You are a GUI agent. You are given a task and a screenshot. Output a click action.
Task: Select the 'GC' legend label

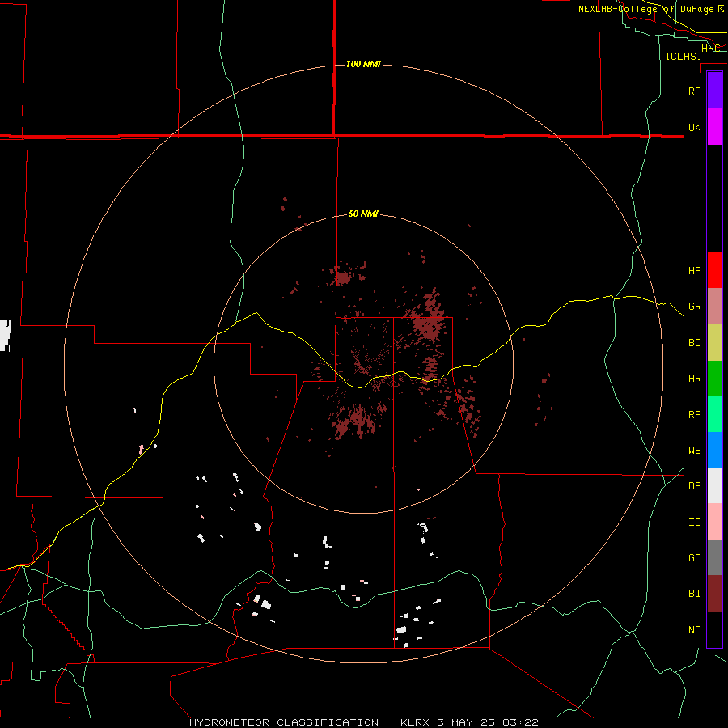(x=694, y=558)
